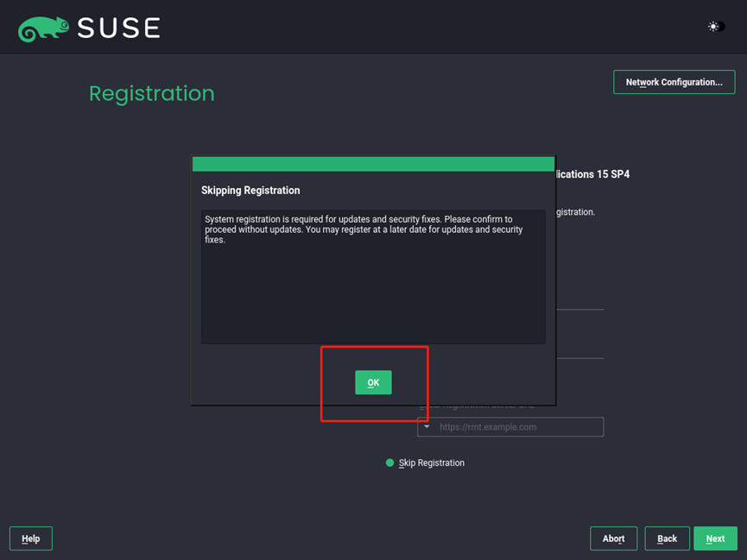Click the Registration page title
The height and width of the screenshot is (560, 747).
click(x=152, y=93)
